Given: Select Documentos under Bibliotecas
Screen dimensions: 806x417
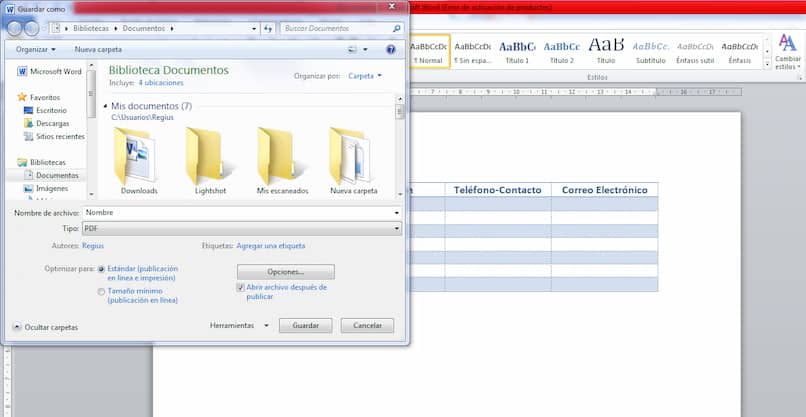Looking at the screenshot, I should [x=51, y=175].
